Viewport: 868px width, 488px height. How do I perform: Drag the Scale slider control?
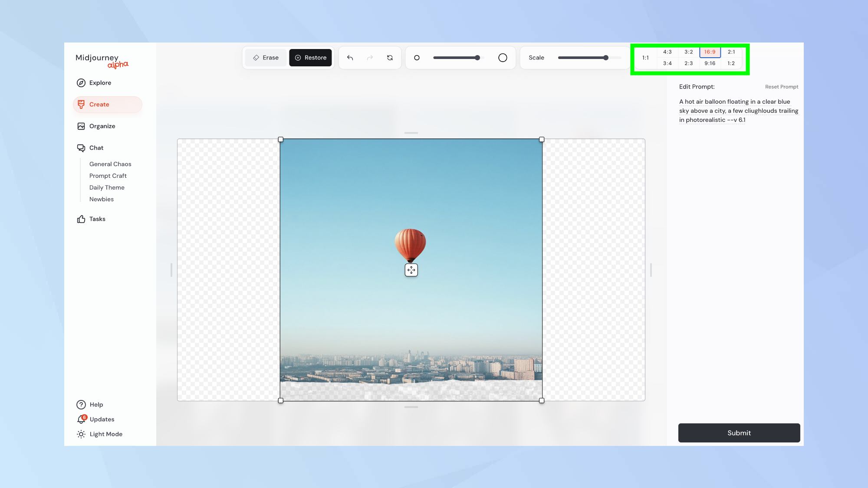pos(606,58)
